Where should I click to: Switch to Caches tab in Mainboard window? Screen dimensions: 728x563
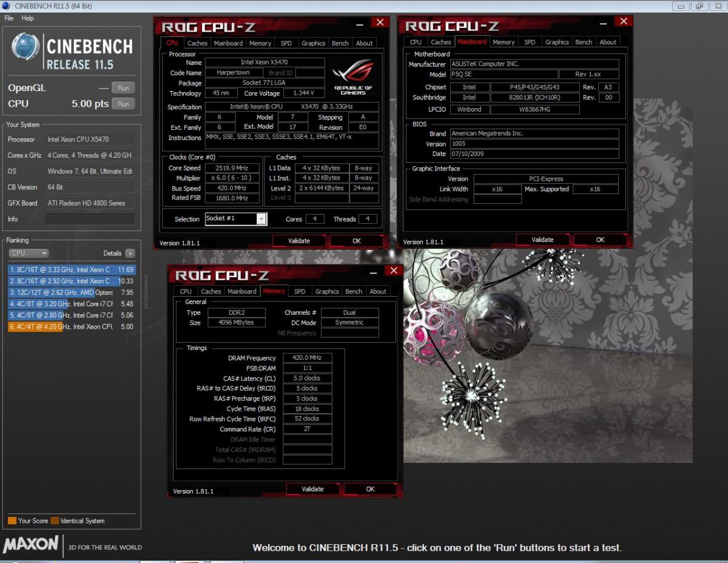tap(441, 42)
